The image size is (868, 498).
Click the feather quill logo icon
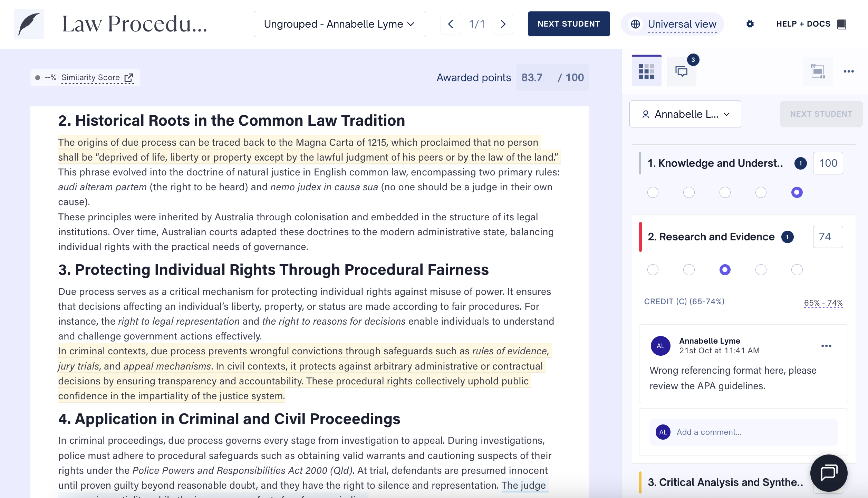click(x=29, y=24)
